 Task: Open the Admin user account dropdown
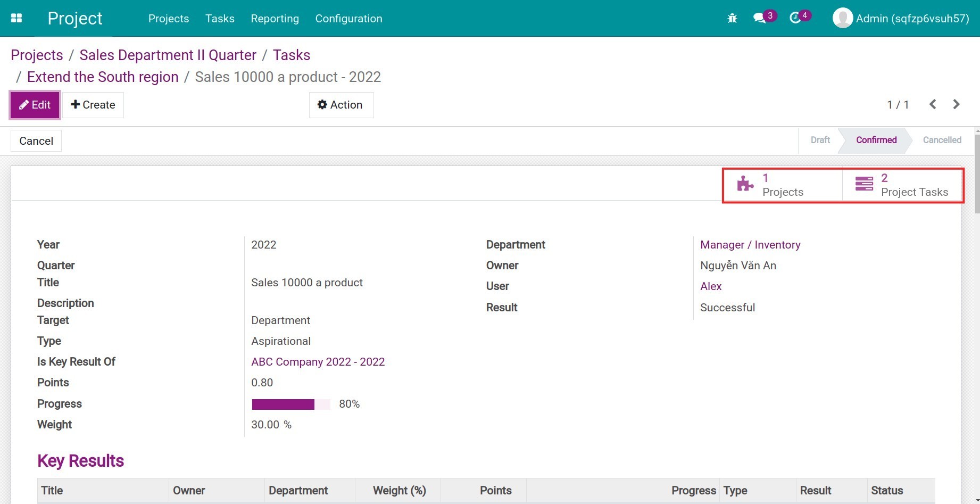(900, 18)
